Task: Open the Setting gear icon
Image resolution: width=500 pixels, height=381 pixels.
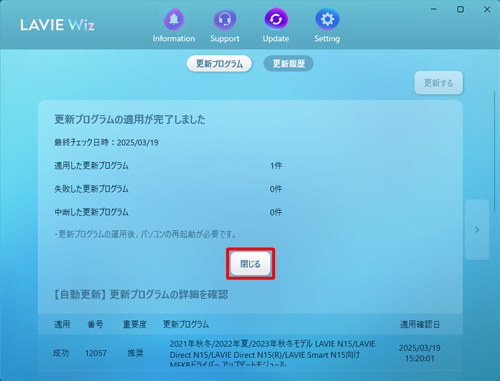Action: pos(327,19)
